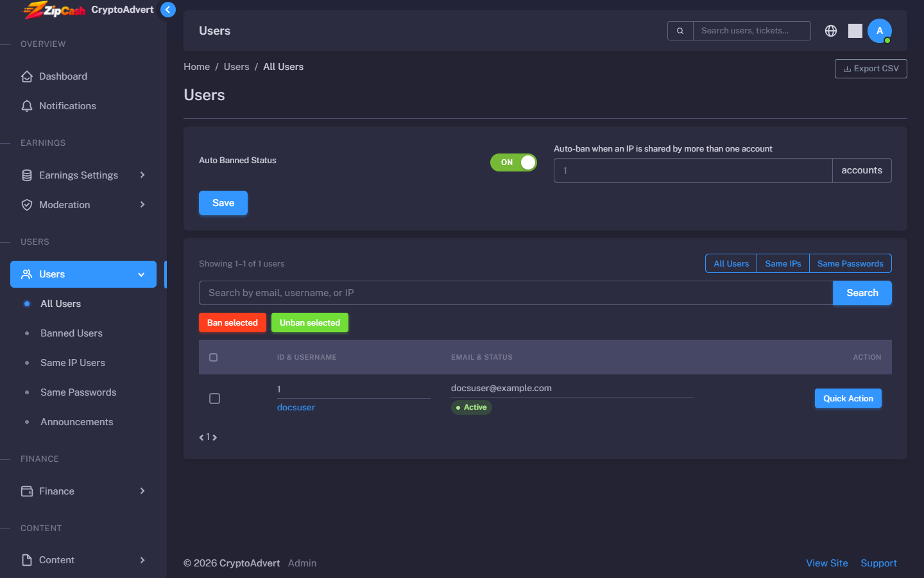Switch to the Same Passwords filter tab
The height and width of the screenshot is (578, 924).
(x=850, y=264)
